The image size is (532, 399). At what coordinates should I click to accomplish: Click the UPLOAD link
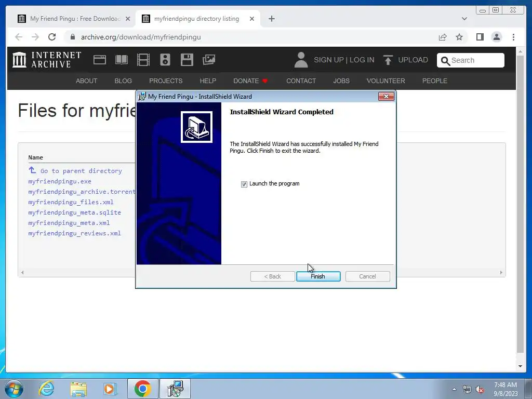[413, 60]
